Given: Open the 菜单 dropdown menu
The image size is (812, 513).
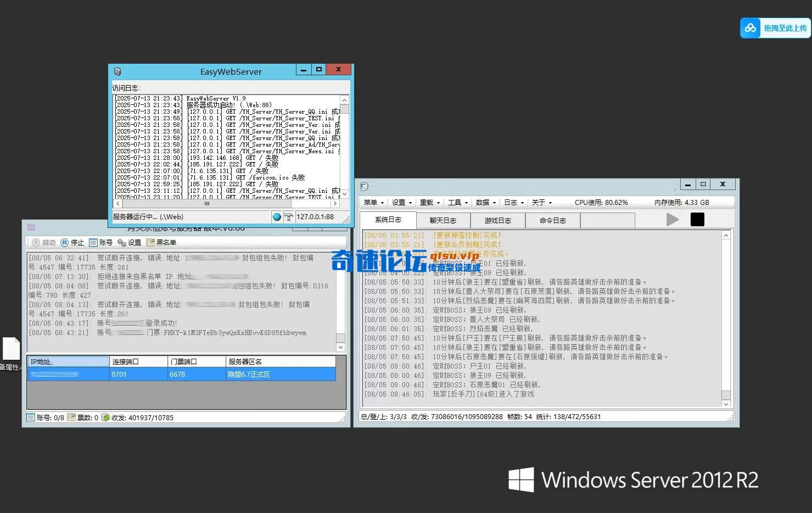Looking at the screenshot, I should (x=374, y=203).
